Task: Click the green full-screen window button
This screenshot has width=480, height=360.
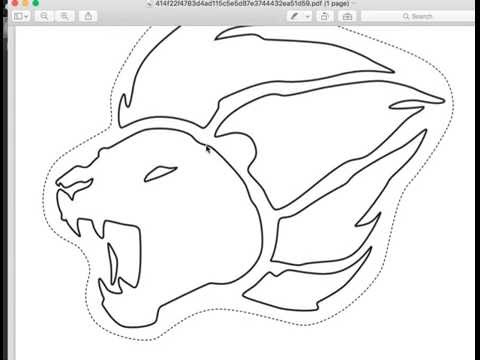Action: (36, 3)
